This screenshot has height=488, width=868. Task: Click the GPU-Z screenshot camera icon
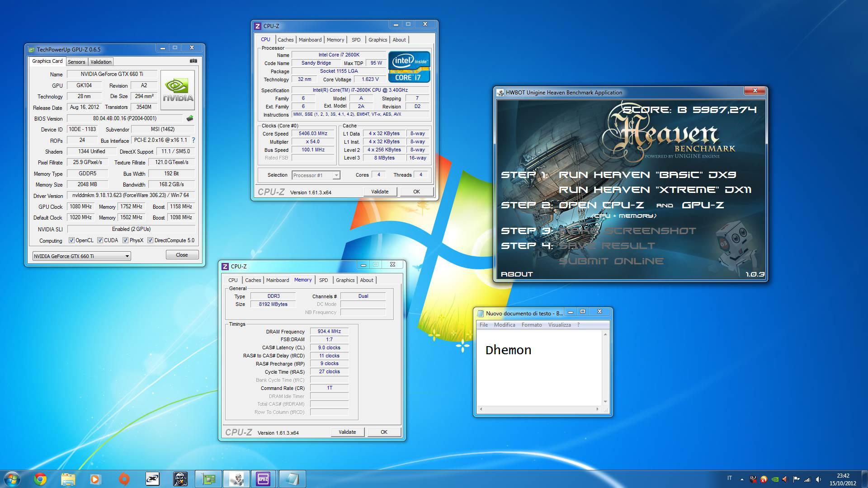coord(193,61)
